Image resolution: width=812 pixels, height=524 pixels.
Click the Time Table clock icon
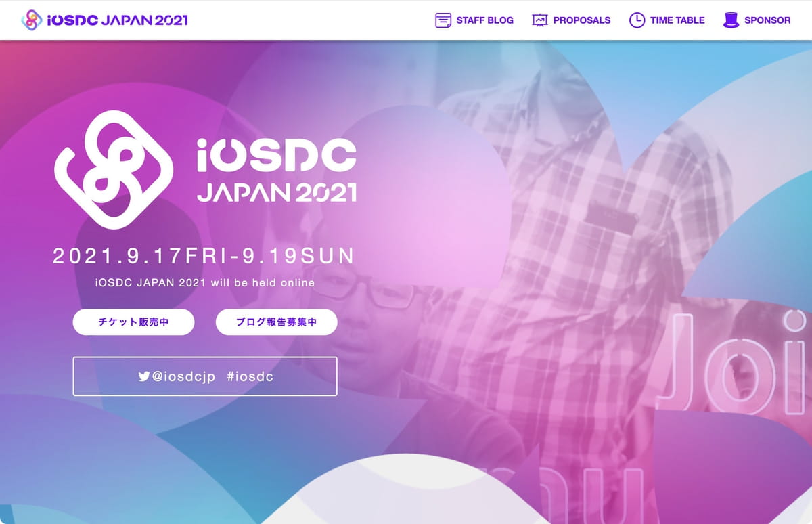click(637, 20)
